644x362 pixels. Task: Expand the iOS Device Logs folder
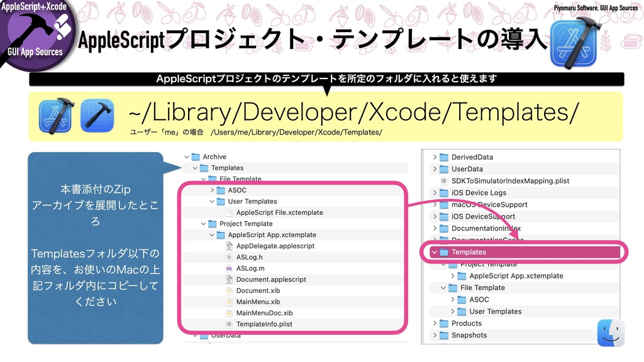[x=434, y=192]
